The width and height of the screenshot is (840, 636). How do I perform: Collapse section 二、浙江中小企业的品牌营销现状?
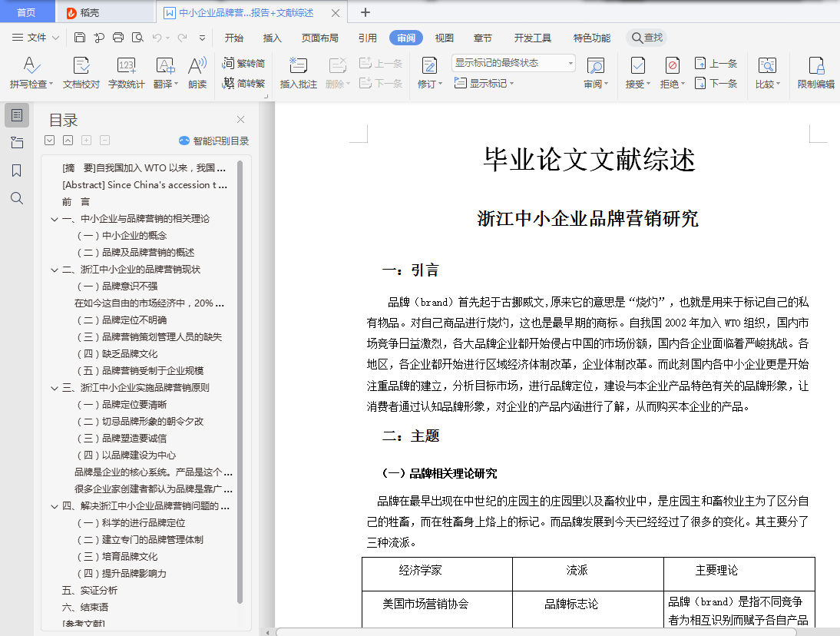[x=54, y=270]
